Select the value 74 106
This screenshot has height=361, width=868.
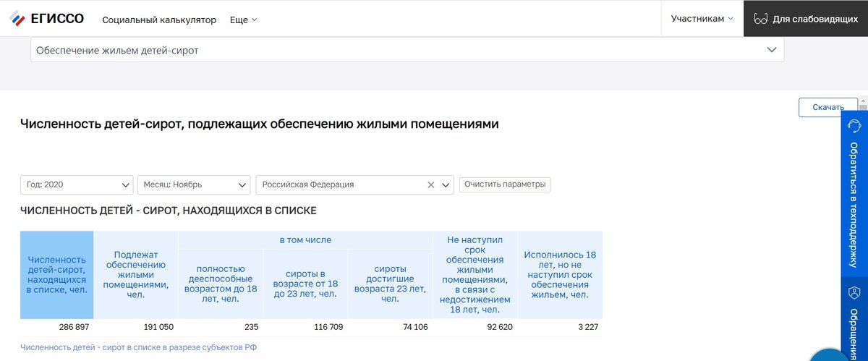pyautogui.click(x=414, y=327)
